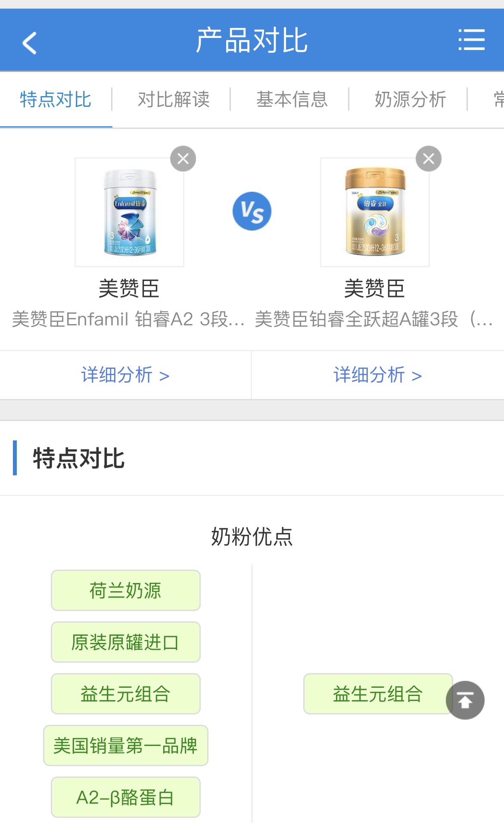Screen dimensions: 504x839
Task: Tap the scroll-to-top arrow button
Action: tap(465, 700)
